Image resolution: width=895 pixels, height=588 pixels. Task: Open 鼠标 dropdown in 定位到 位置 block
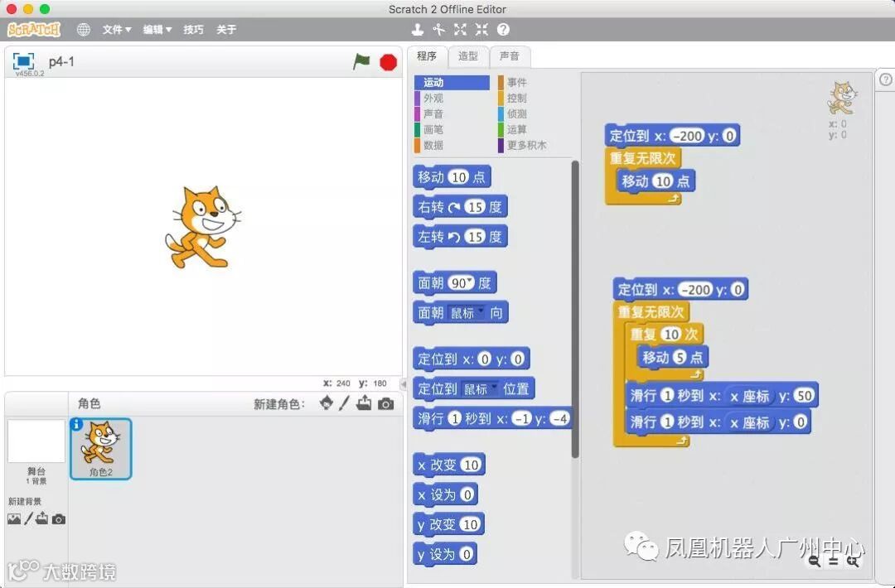493,388
